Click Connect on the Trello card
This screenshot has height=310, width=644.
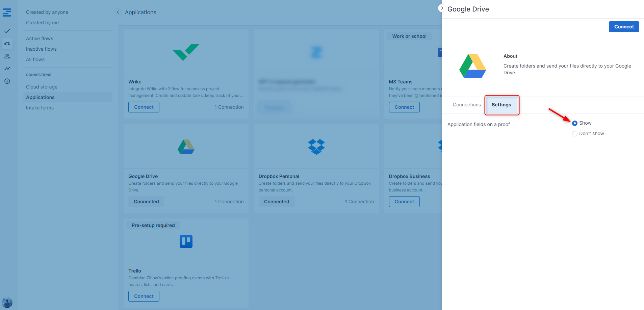point(144,296)
